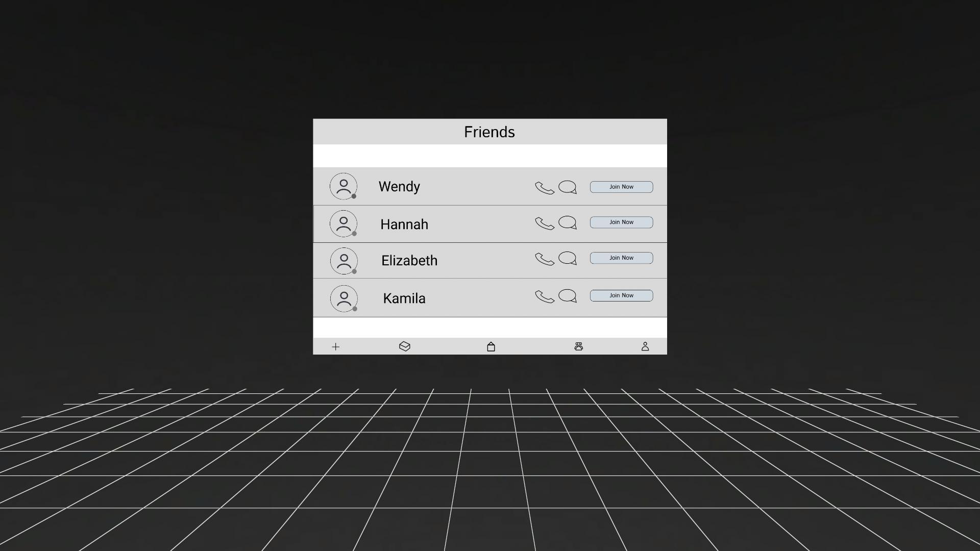Screen dimensions: 980x551
Task: Open the chat bubble next to Hannah
Action: coord(568,223)
